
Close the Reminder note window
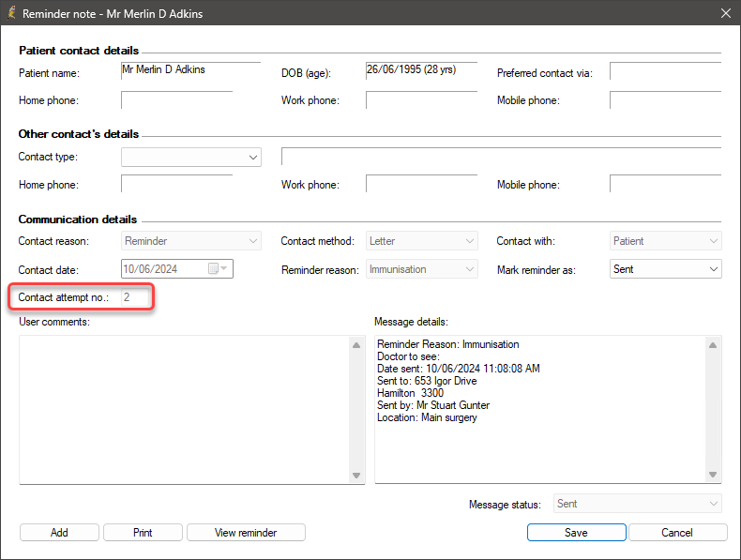click(x=726, y=13)
